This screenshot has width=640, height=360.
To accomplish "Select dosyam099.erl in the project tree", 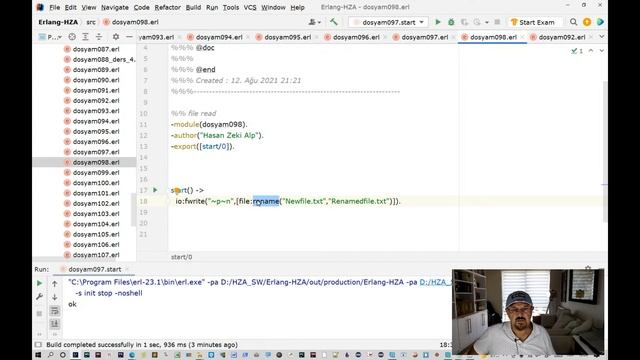I will coord(96,172).
